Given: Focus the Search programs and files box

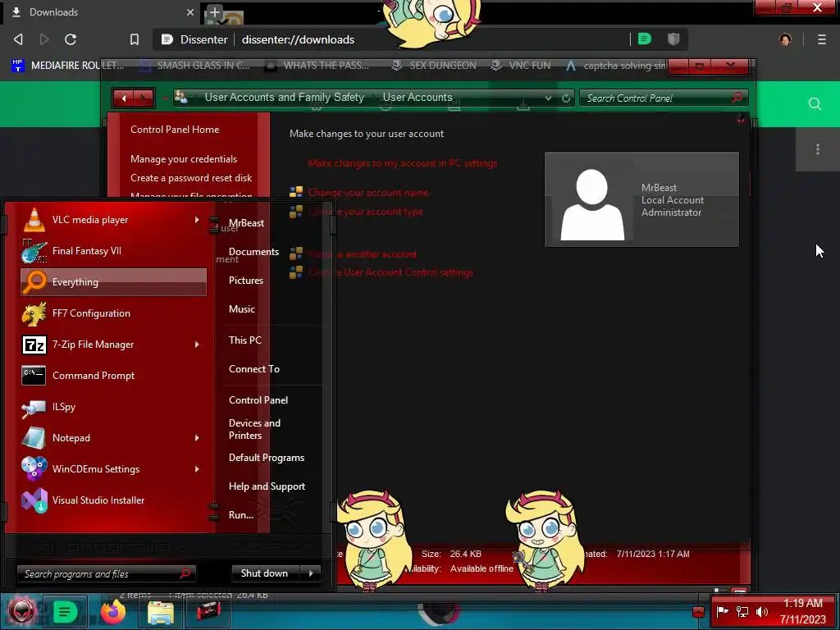Looking at the screenshot, I should [x=106, y=573].
